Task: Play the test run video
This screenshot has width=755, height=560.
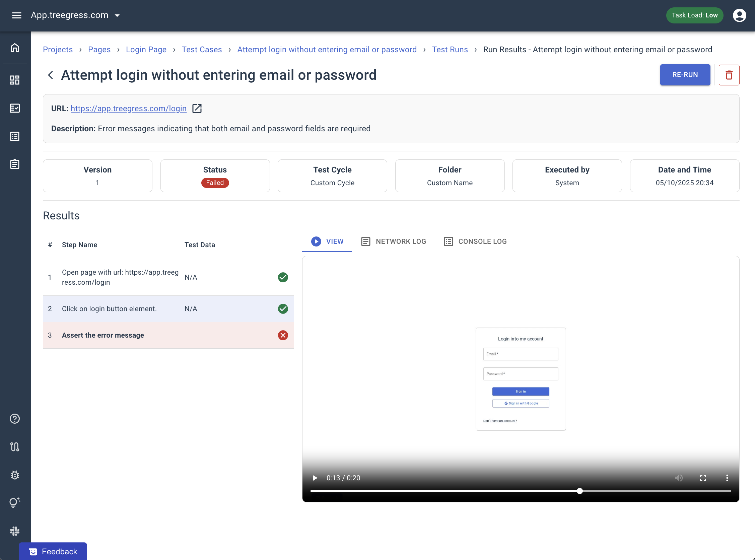Action: point(315,478)
